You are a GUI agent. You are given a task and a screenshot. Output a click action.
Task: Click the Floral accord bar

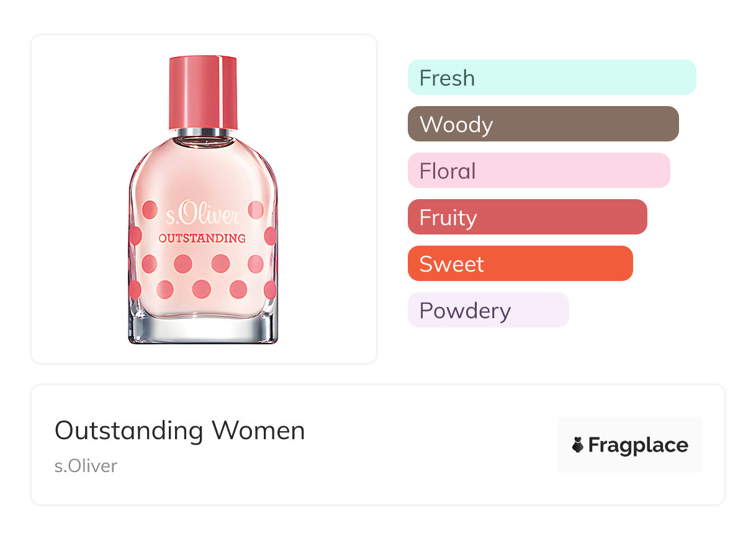[539, 171]
